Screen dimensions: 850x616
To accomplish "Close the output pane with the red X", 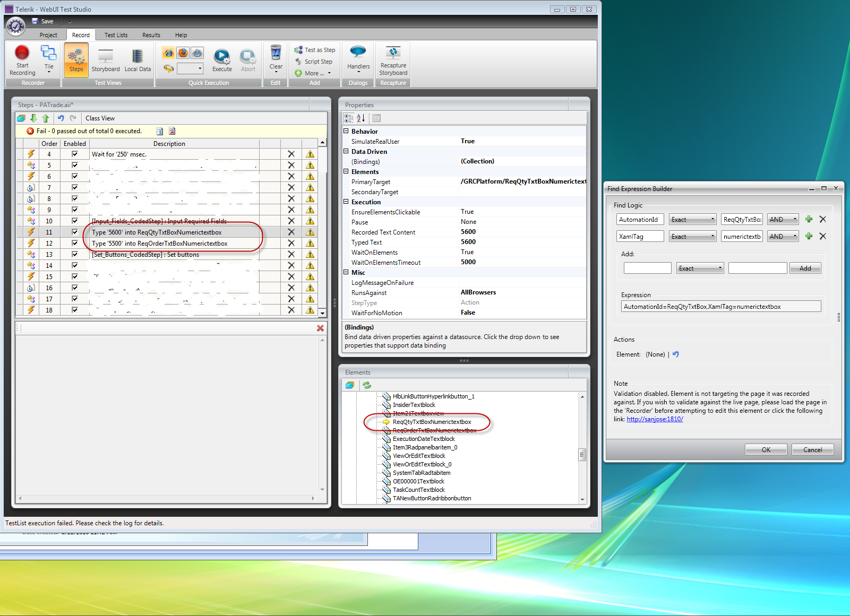I will click(x=320, y=328).
